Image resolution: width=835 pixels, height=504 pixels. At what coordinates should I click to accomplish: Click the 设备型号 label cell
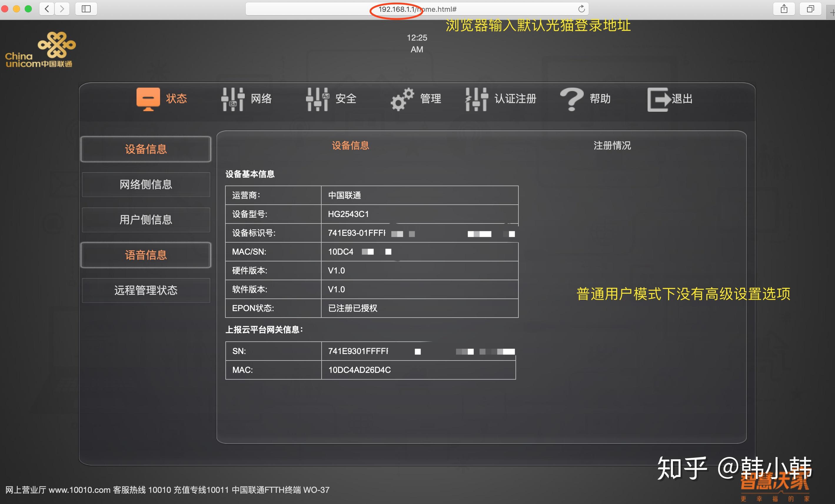273,214
